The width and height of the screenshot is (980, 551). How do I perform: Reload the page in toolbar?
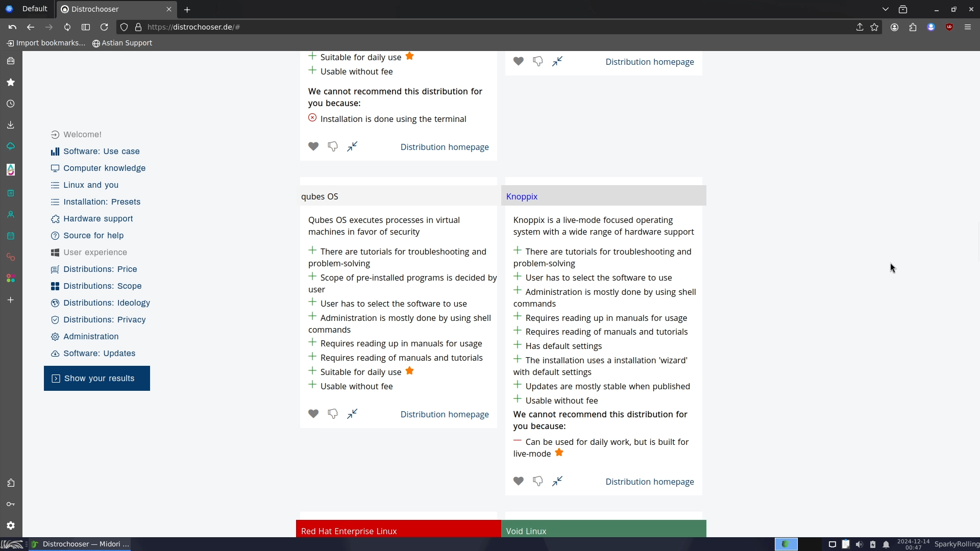[x=104, y=27]
